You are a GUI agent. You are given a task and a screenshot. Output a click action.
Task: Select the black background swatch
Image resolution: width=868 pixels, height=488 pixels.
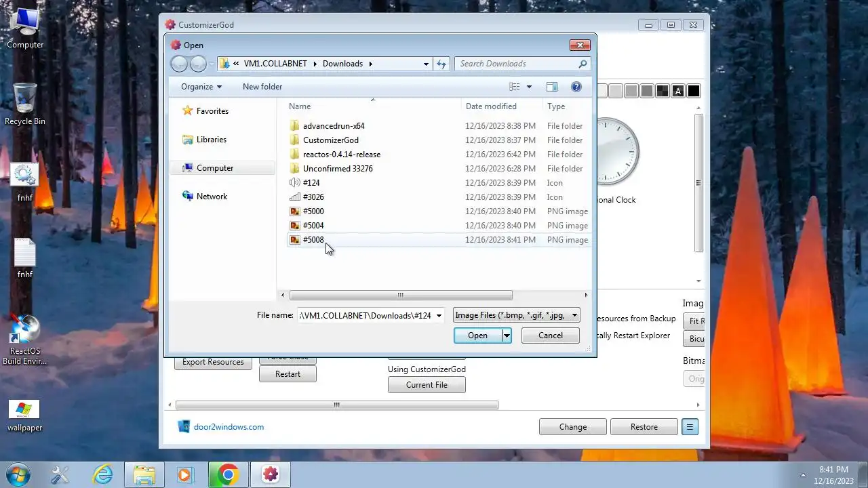694,91
